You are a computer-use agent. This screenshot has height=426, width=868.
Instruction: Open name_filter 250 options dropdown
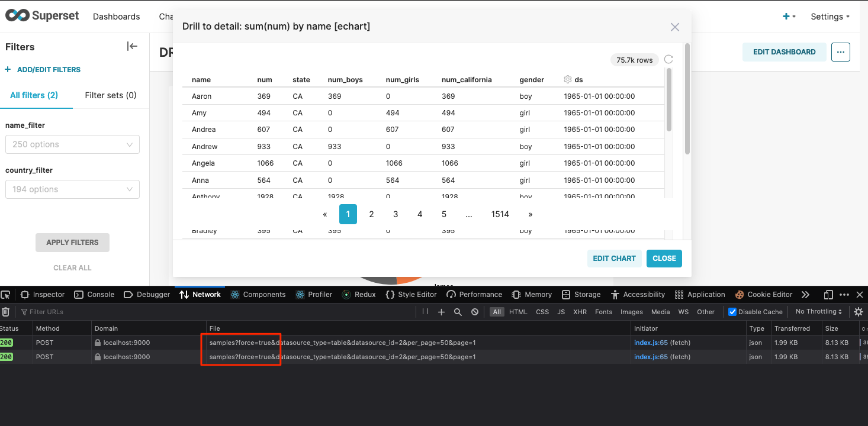[72, 144]
